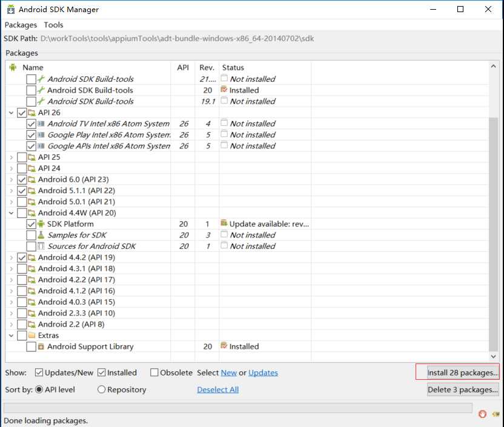Screen dimensions: 504x427
Task: Check the Samples for SDK checkbox
Action: (31, 235)
